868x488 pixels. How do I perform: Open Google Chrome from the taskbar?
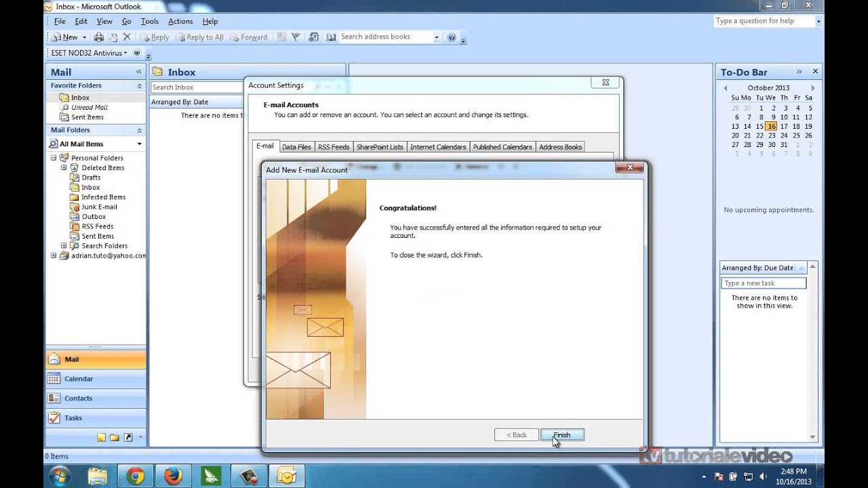point(135,476)
